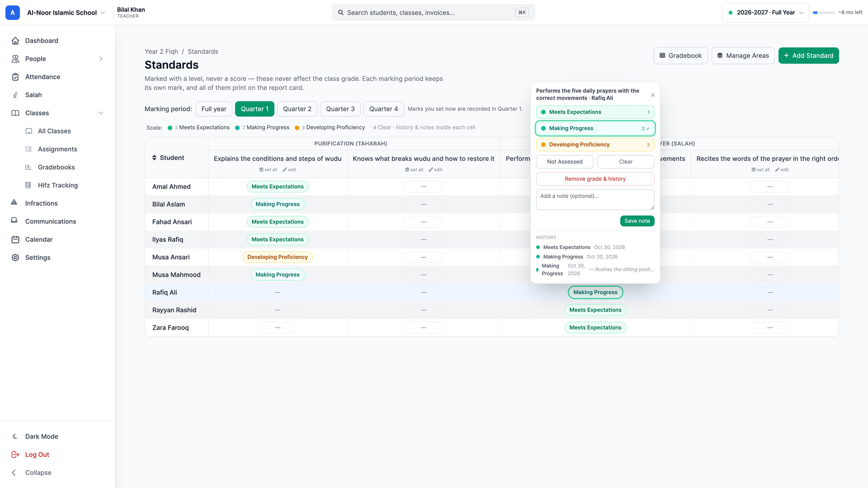868x488 pixels.
Task: Click the Hifz Tracking icon
Action: (x=28, y=185)
